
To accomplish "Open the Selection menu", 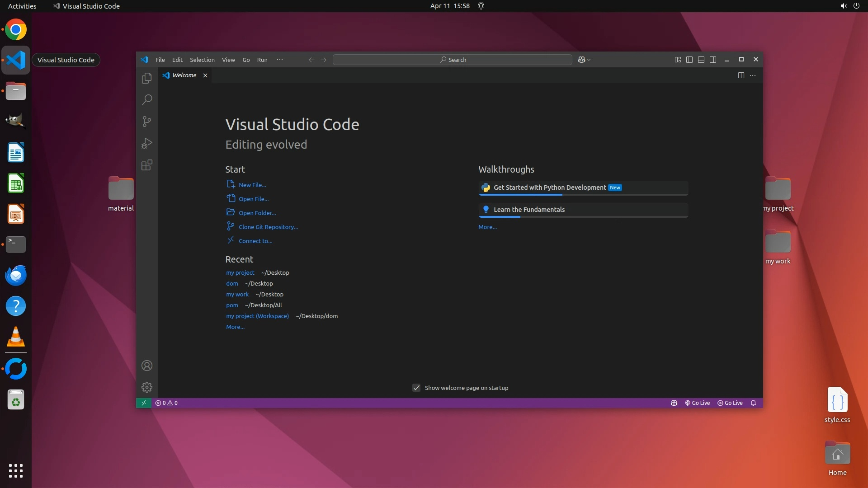I will (202, 60).
